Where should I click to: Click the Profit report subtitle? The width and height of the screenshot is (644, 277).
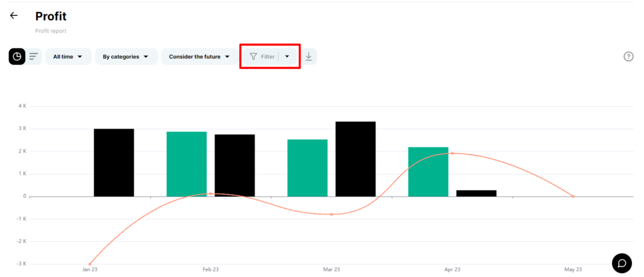pyautogui.click(x=50, y=31)
